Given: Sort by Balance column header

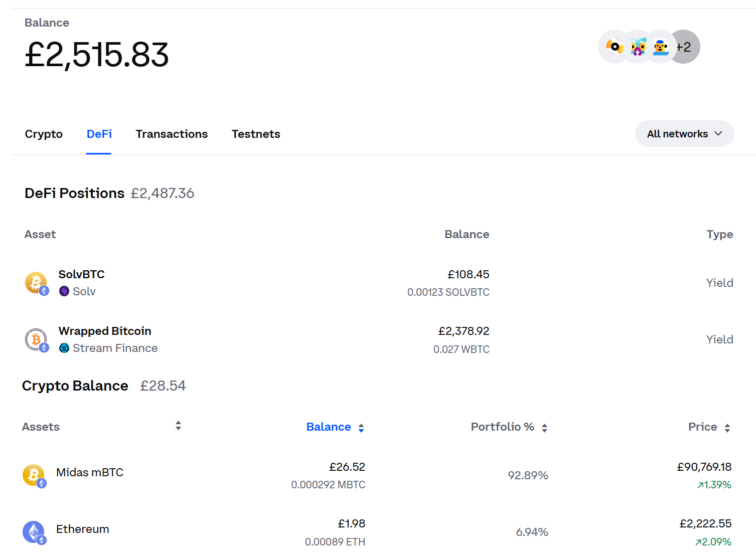Looking at the screenshot, I should tap(335, 427).
